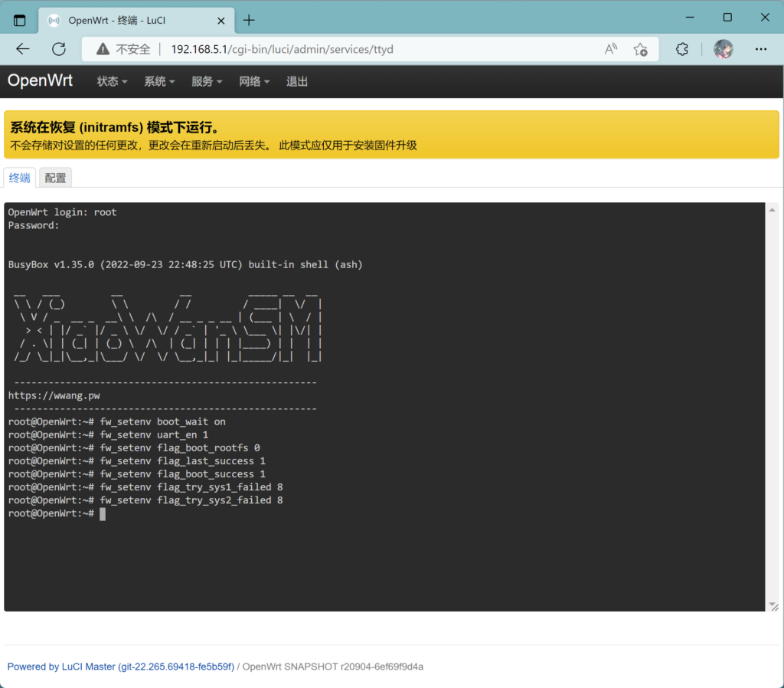Expand the 状态 dropdown menu

click(x=112, y=81)
